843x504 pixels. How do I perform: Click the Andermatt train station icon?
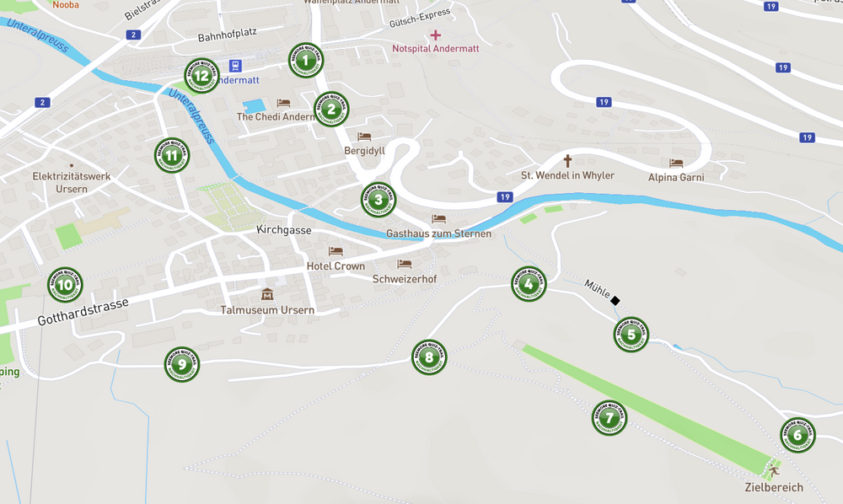(235, 66)
